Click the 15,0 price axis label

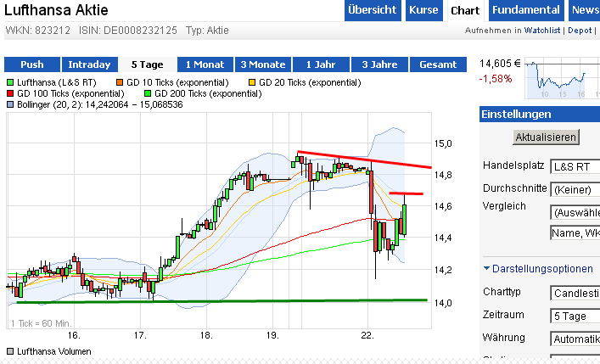point(443,144)
